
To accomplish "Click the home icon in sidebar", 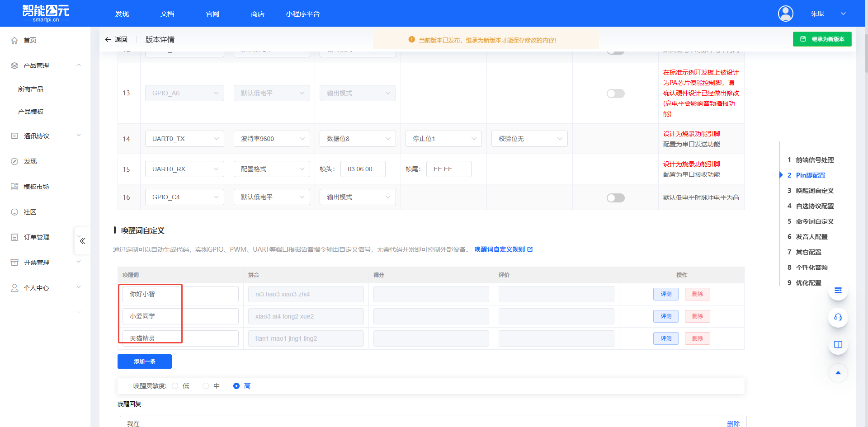I will point(14,40).
